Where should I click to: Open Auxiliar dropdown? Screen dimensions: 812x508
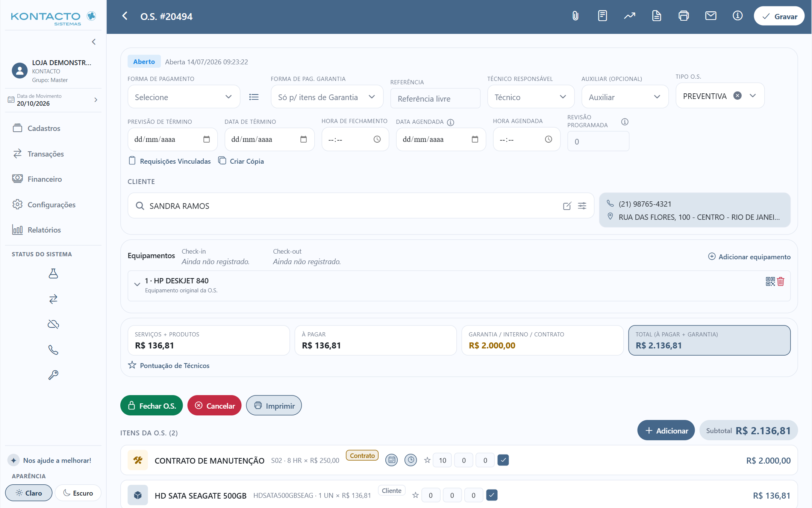point(625,97)
